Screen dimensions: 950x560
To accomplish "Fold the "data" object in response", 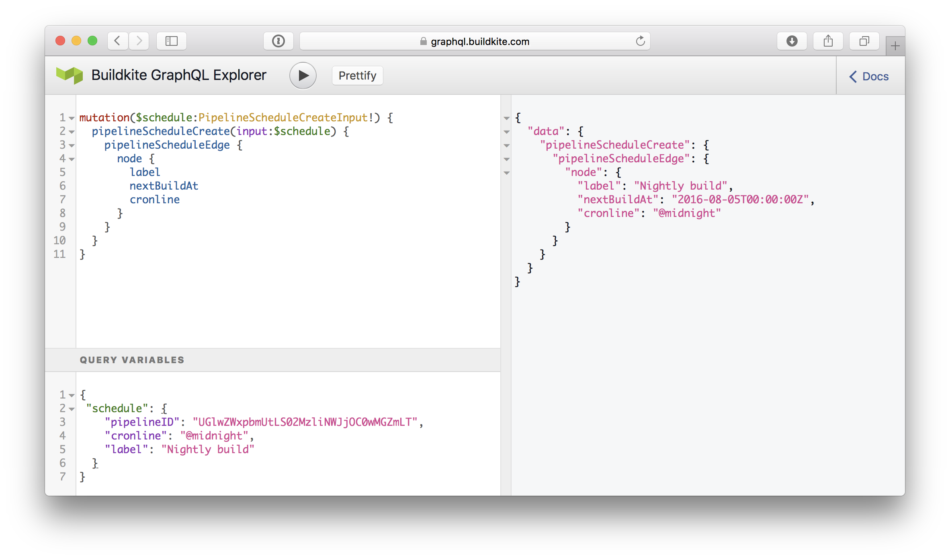I will click(x=507, y=132).
